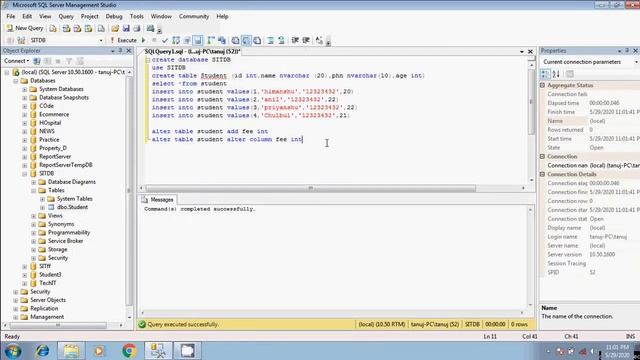The height and width of the screenshot is (360, 640).
Task: Open Windows Explorer from the taskbar
Action: pyautogui.click(x=71, y=351)
